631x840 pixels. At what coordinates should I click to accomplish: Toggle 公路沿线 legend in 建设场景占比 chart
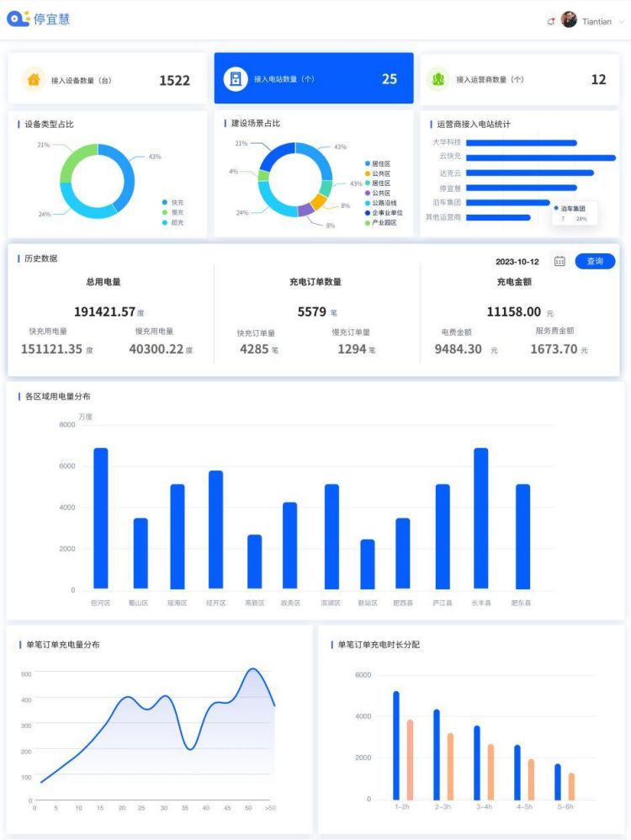coord(383,203)
